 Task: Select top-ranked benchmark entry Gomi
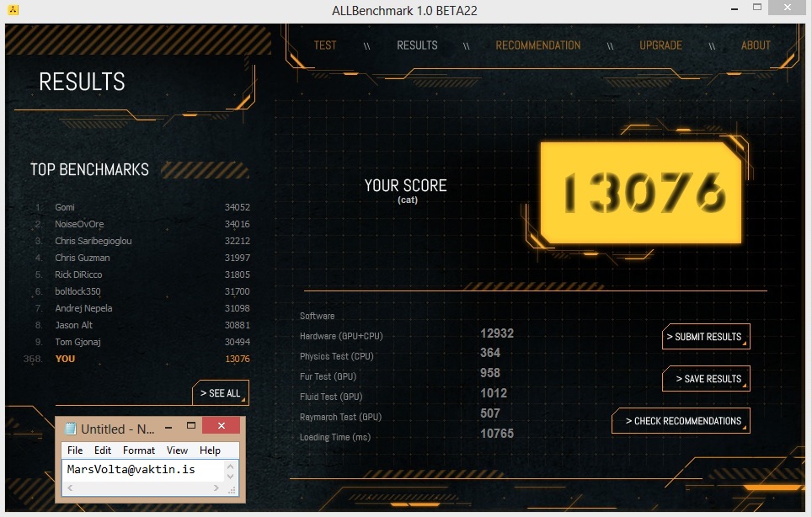coord(65,207)
